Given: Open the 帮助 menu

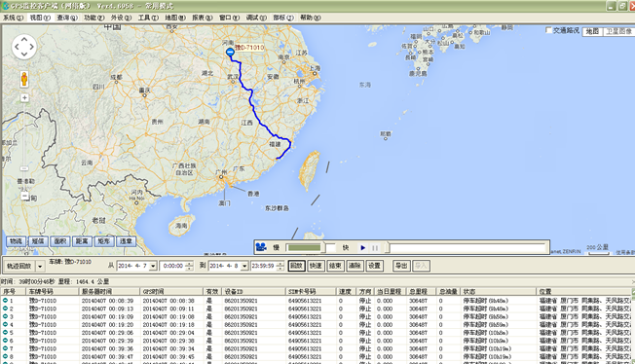Looking at the screenshot, I should [x=311, y=18].
